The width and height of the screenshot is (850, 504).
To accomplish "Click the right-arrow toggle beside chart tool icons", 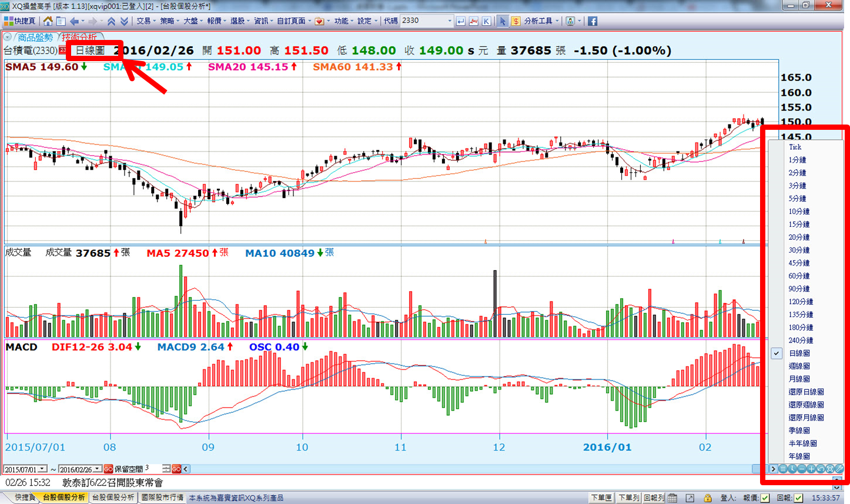I will (x=774, y=469).
